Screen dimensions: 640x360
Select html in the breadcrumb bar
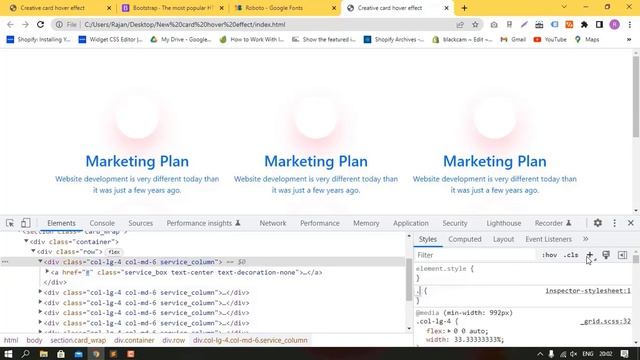click(x=11, y=340)
